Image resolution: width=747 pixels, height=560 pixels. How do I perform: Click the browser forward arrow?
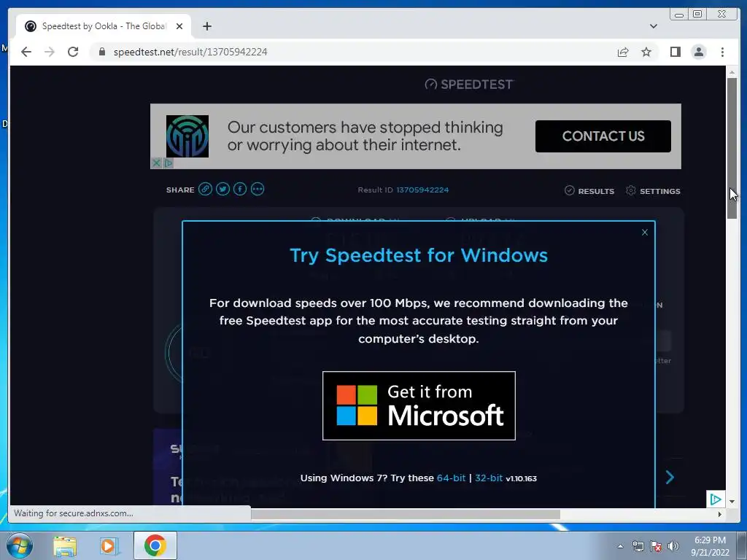coord(49,52)
